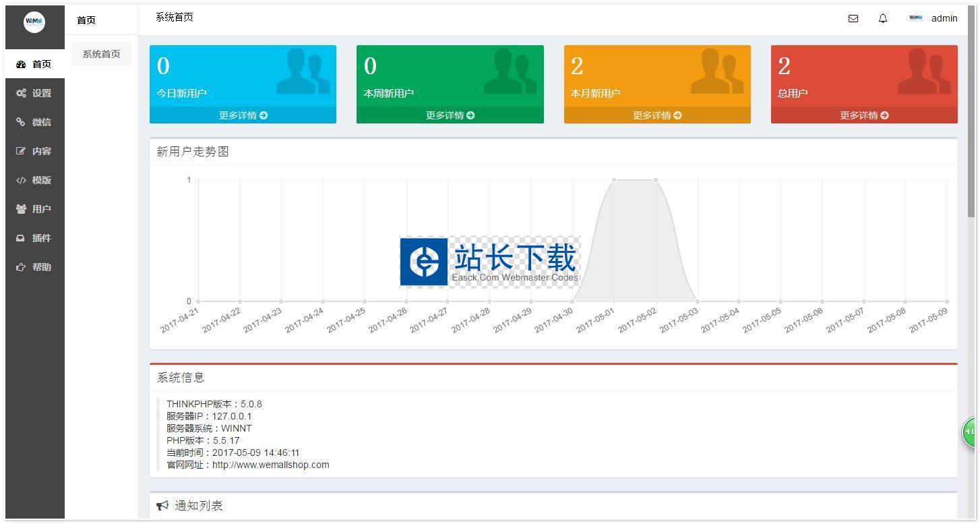View 更多详情 for 本周新用户
Screen dimensions: 980x524
450,115
